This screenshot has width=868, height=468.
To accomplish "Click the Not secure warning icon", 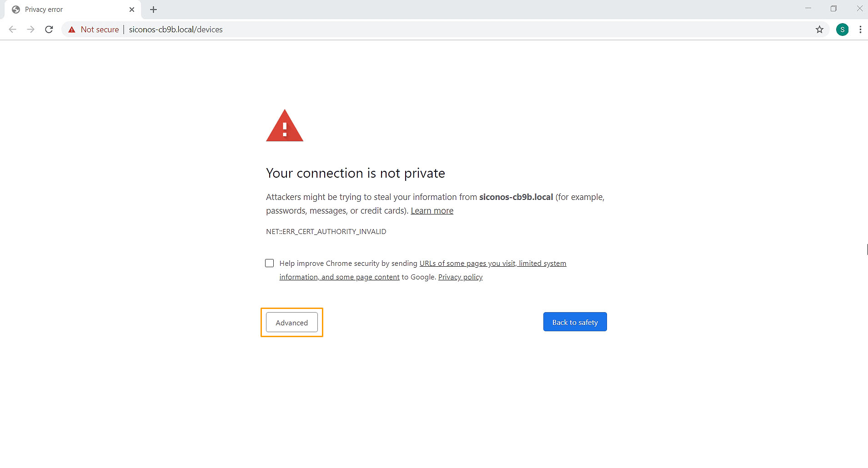I will 72,30.
